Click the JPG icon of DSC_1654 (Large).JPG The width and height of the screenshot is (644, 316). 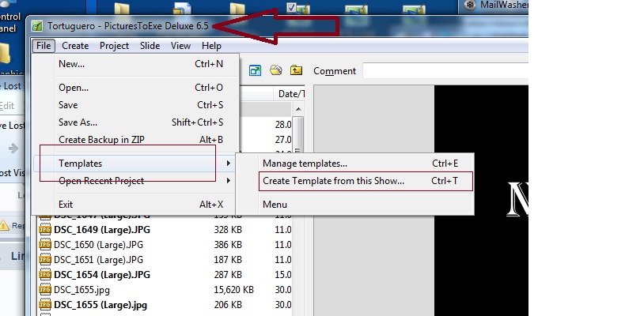(x=45, y=274)
